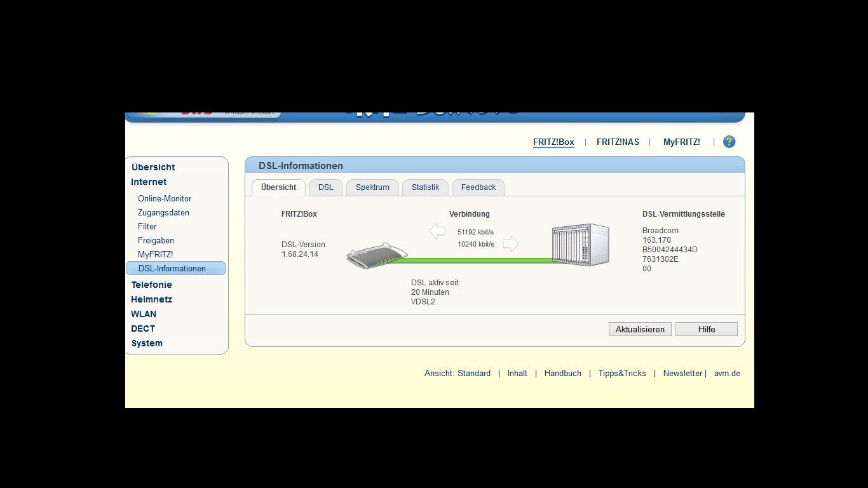Click the 163.170 version text
868x488 pixels.
[x=656, y=240]
